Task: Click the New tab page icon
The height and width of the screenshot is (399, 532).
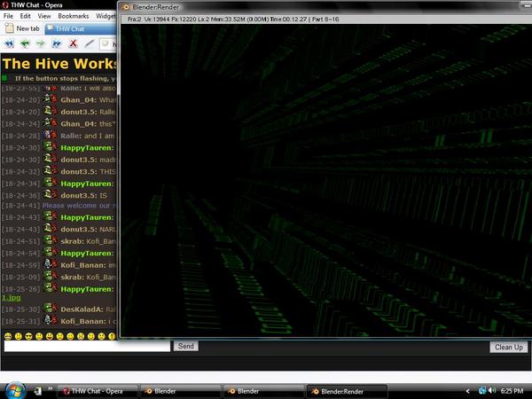Action: [x=9, y=28]
